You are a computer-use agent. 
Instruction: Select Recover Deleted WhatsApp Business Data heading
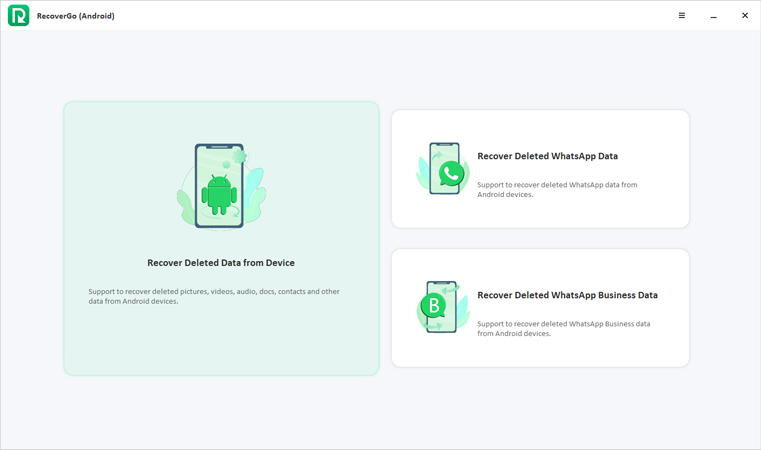tap(567, 295)
